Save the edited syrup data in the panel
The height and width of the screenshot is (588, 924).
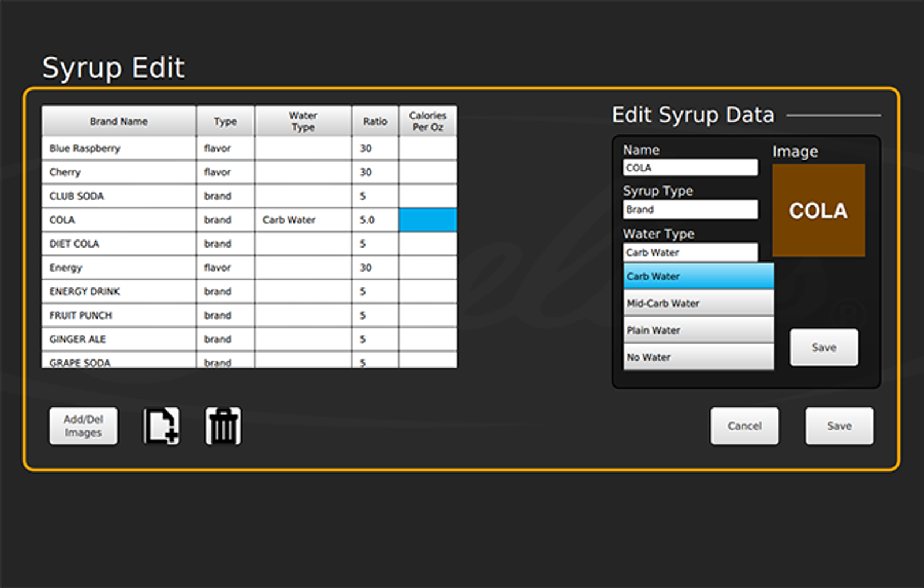click(824, 347)
